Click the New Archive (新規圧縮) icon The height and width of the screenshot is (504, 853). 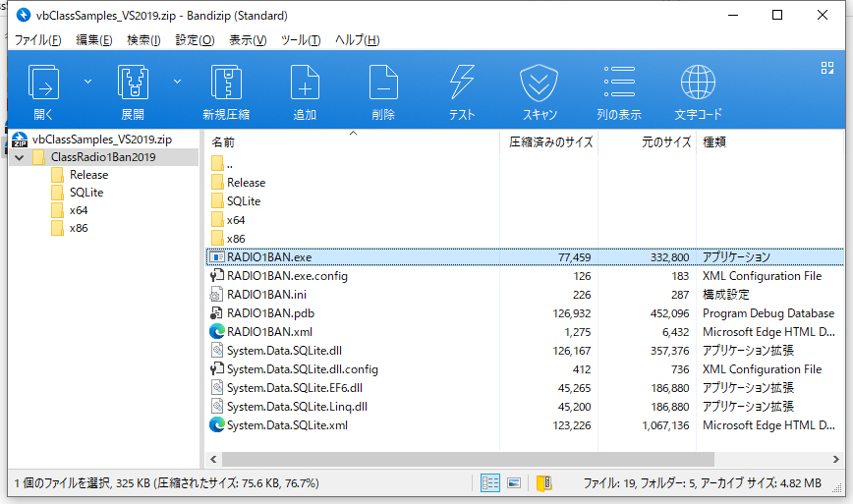click(x=226, y=83)
